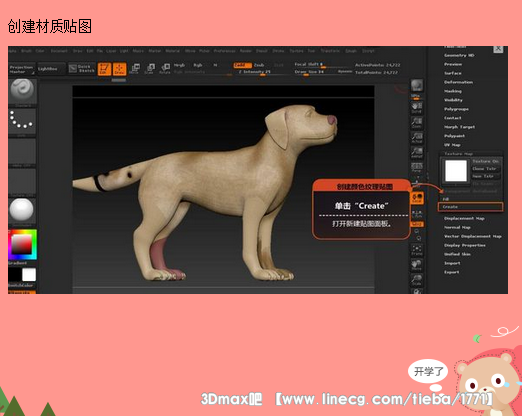Collapse the Texture Map section
Viewport: 522px width, 416px height.
(458, 154)
